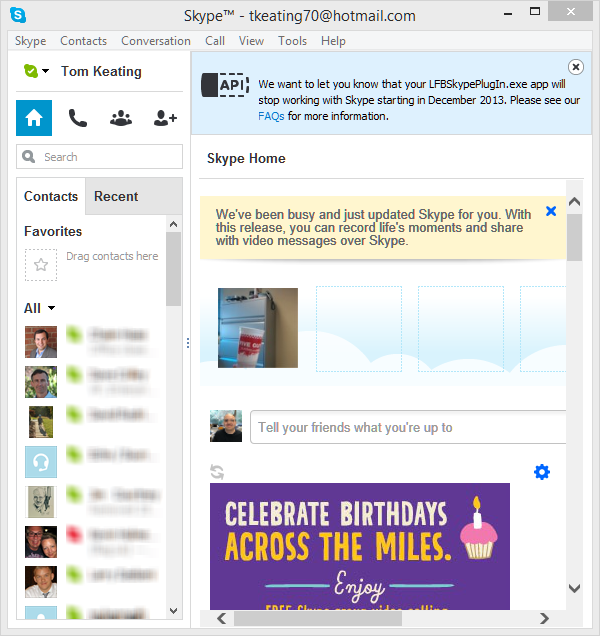The height and width of the screenshot is (637, 601).
Task: Dismiss the yellow update notice X
Action: tap(551, 211)
